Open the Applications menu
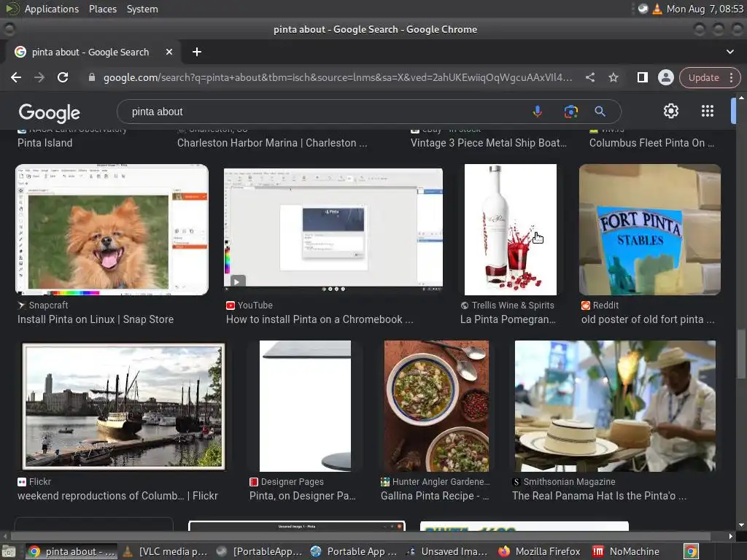This screenshot has width=747, height=560. (x=52, y=9)
